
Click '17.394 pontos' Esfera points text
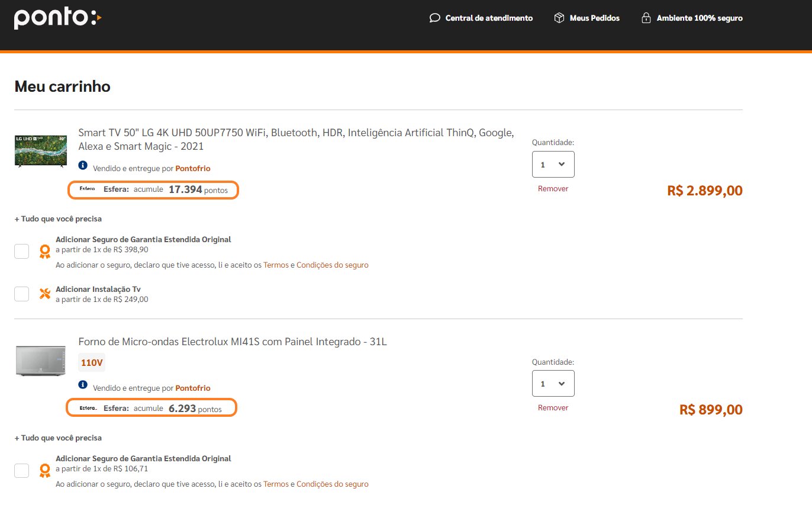tap(198, 190)
